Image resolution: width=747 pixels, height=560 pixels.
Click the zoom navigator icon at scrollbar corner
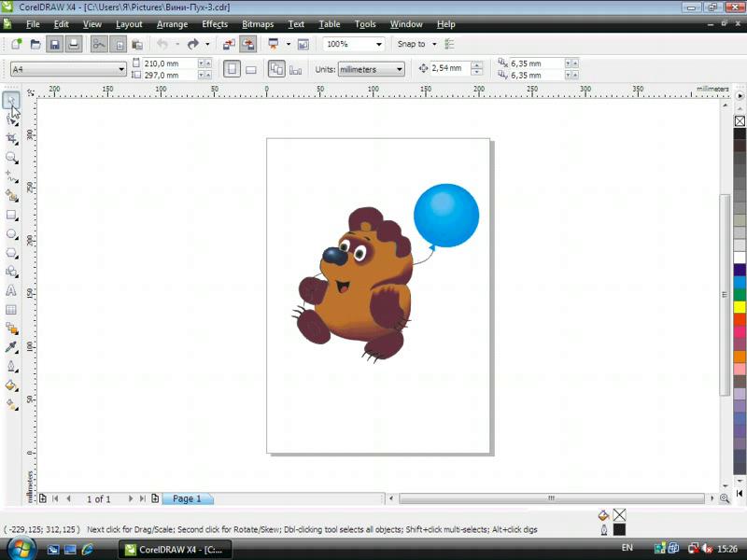[x=725, y=498]
